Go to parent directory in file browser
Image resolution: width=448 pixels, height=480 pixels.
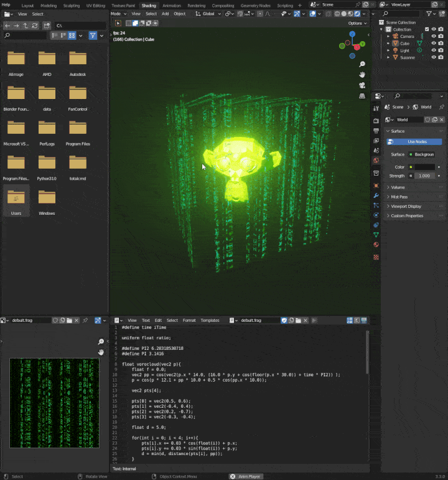coord(26,26)
